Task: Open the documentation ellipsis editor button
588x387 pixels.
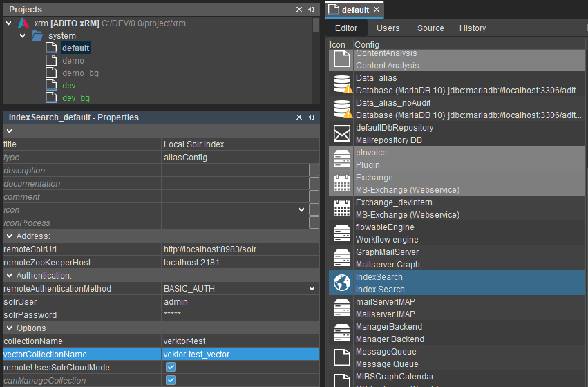Action: 314,183
